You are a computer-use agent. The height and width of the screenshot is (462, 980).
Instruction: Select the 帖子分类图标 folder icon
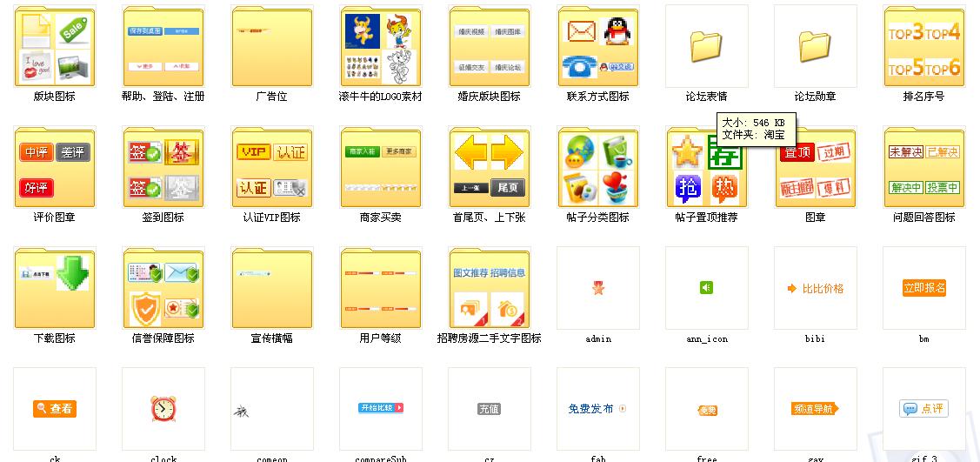[598, 167]
